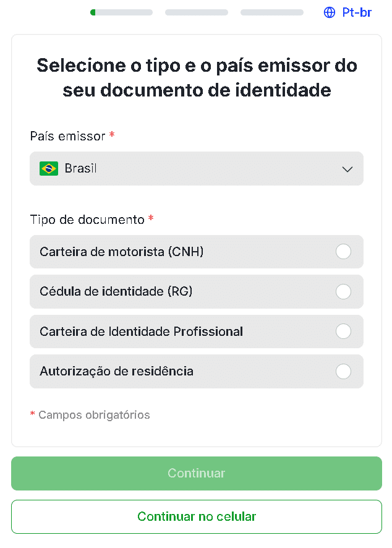
Task: Click Continuar no celular
Action: pos(197,516)
